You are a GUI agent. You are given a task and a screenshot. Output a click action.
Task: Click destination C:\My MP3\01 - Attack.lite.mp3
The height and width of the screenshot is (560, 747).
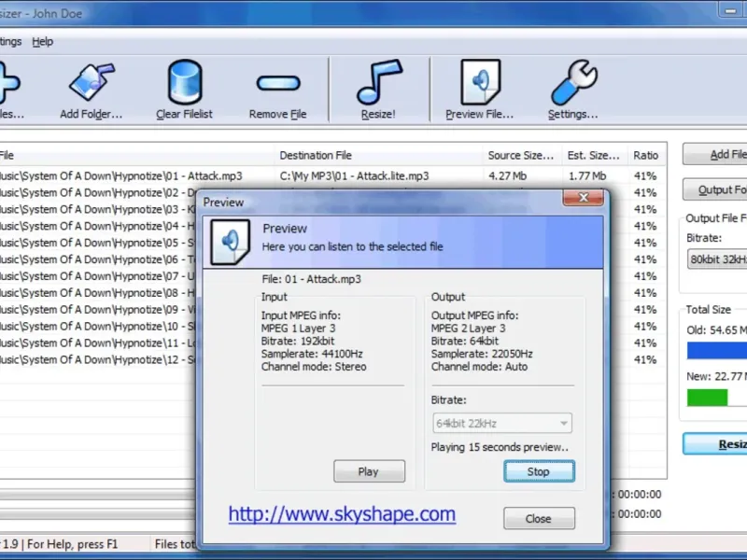(x=354, y=176)
